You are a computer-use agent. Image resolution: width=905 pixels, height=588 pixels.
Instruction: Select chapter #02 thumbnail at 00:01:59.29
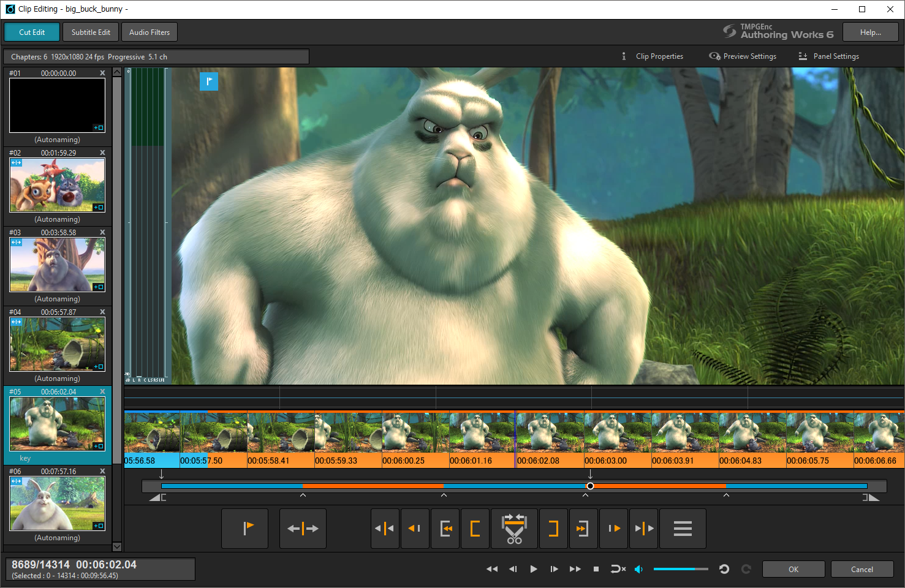57,184
